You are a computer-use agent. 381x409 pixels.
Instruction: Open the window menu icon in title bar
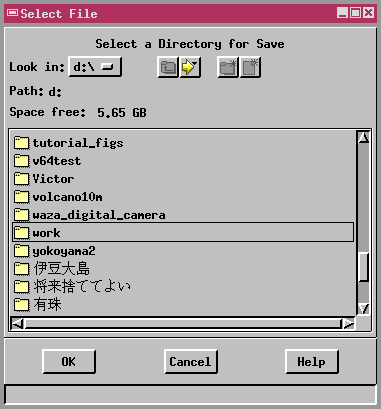click(13, 13)
